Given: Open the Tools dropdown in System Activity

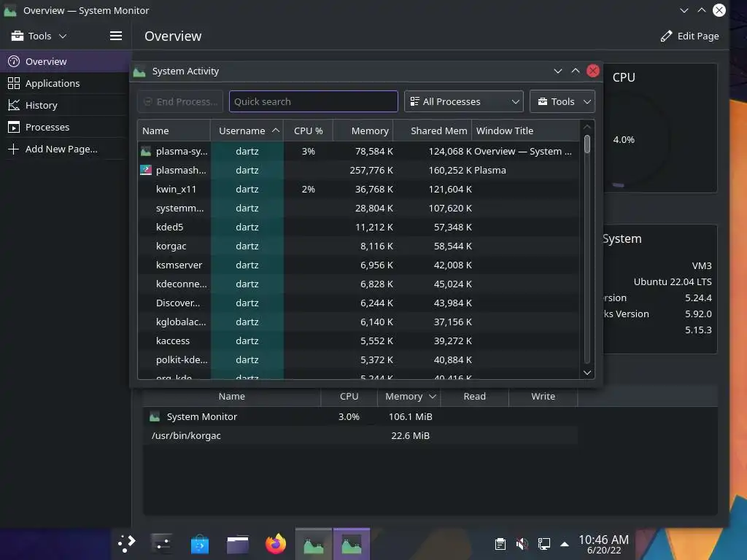Looking at the screenshot, I should 562,101.
